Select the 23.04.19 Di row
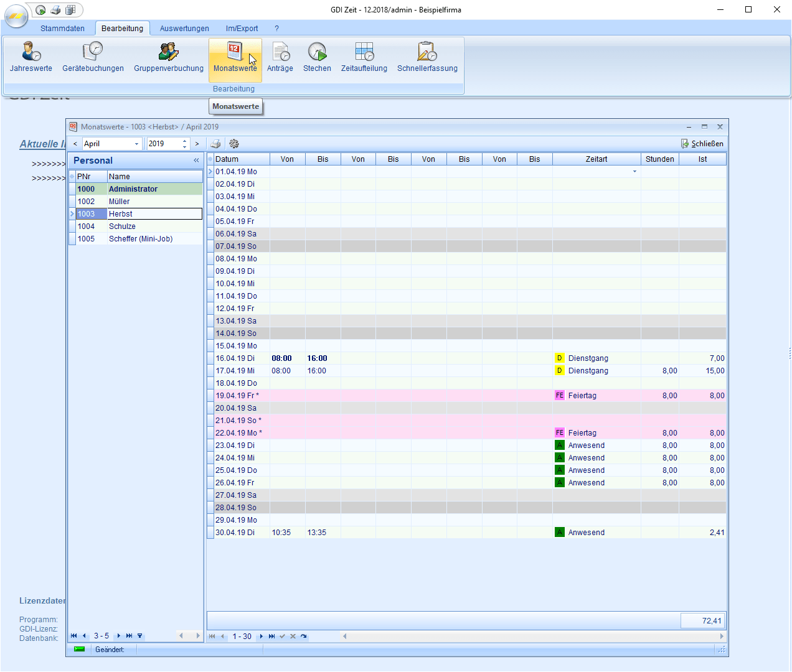The height and width of the screenshot is (672, 792). pyautogui.click(x=235, y=446)
